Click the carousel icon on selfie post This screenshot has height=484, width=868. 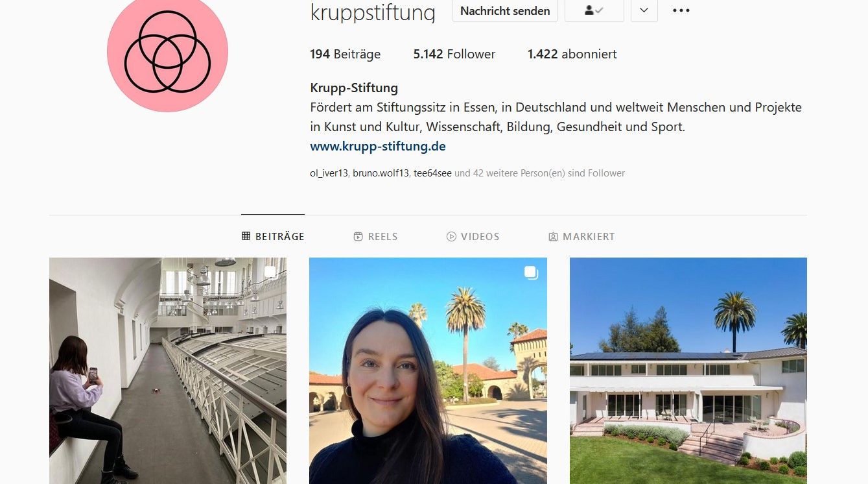531,273
